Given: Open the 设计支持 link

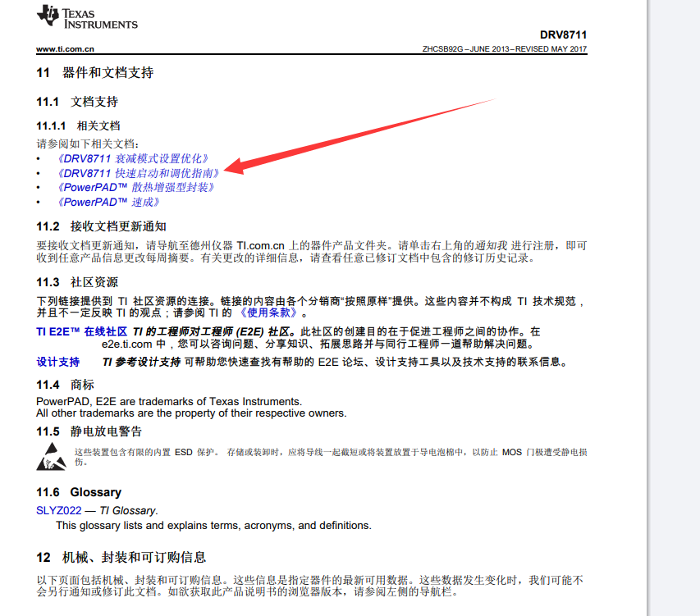Looking at the screenshot, I should coord(58,362).
